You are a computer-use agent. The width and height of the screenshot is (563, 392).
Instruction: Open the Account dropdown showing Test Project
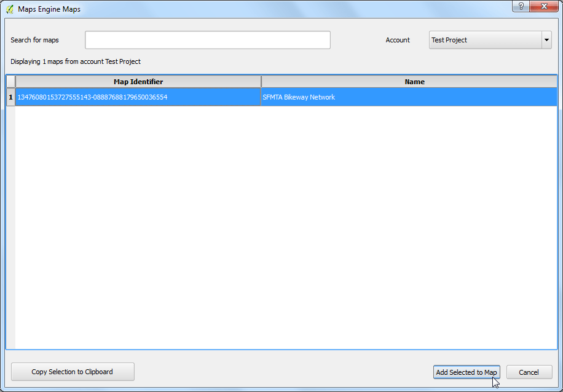point(486,40)
